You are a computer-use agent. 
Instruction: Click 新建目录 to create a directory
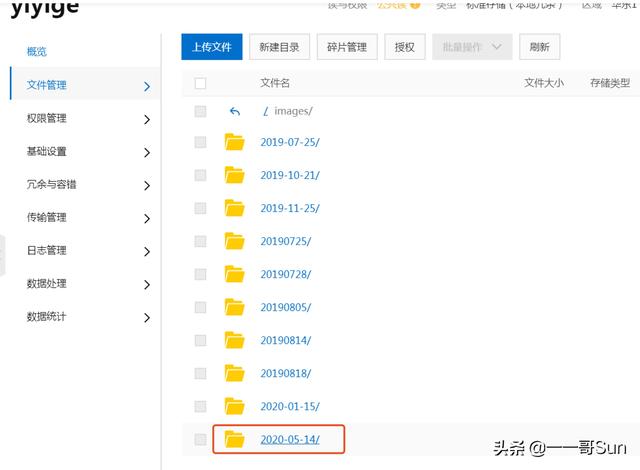tap(280, 47)
